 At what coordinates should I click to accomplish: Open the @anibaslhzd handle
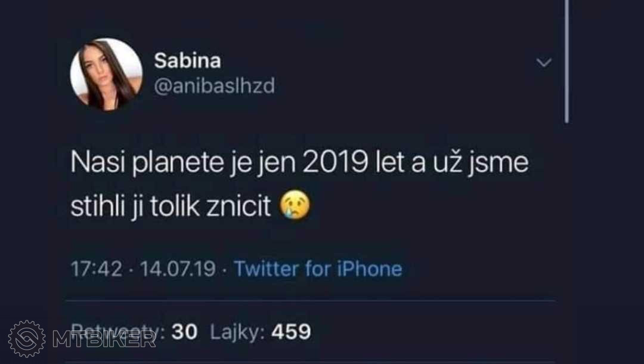[x=215, y=86]
